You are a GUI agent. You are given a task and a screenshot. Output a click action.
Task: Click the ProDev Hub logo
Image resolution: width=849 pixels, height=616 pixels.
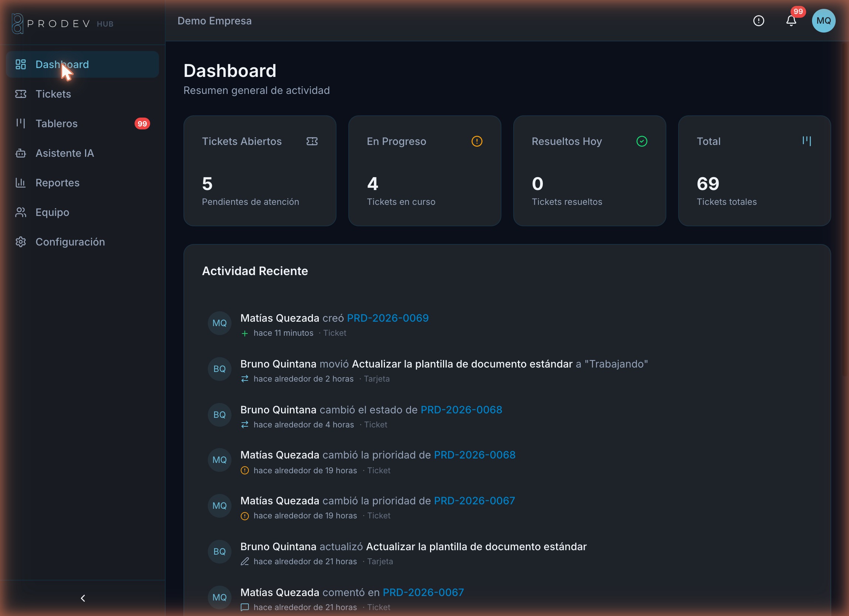(62, 24)
